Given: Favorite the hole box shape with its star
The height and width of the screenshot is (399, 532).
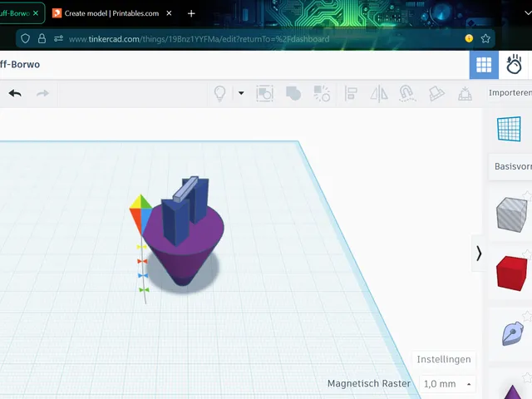Looking at the screenshot, I should [528, 195].
